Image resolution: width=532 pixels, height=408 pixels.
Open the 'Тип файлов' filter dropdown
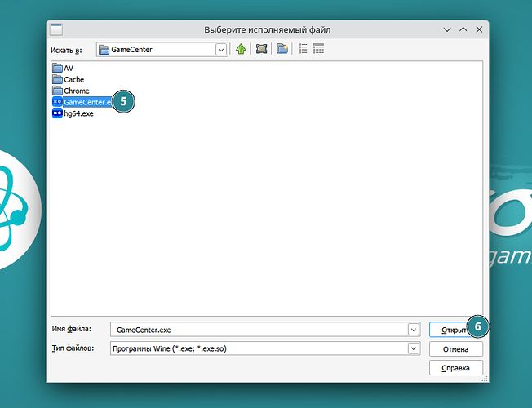click(x=413, y=349)
